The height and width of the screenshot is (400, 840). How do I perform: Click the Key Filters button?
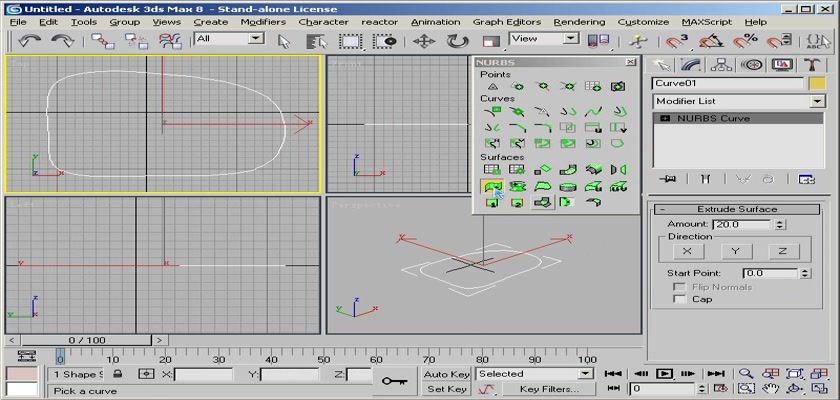[549, 389]
